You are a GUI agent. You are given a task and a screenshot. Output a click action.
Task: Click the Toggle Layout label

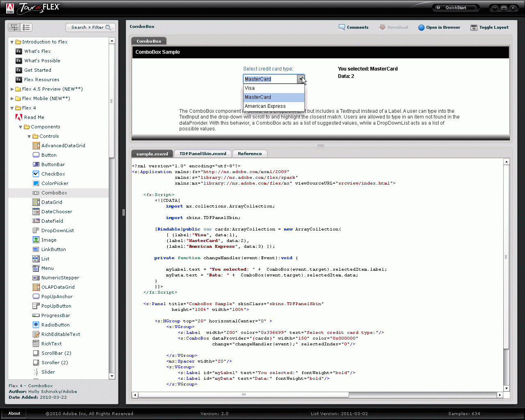(x=494, y=27)
